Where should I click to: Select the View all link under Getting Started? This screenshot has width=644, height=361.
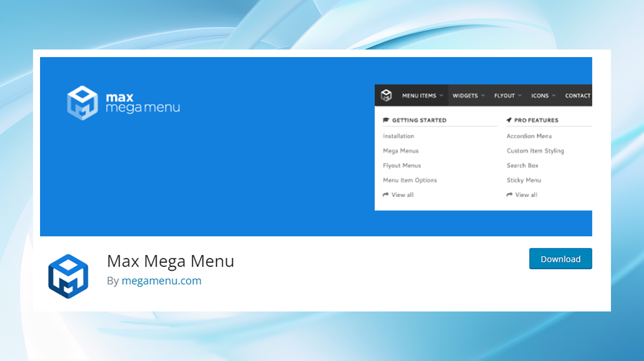pos(402,194)
